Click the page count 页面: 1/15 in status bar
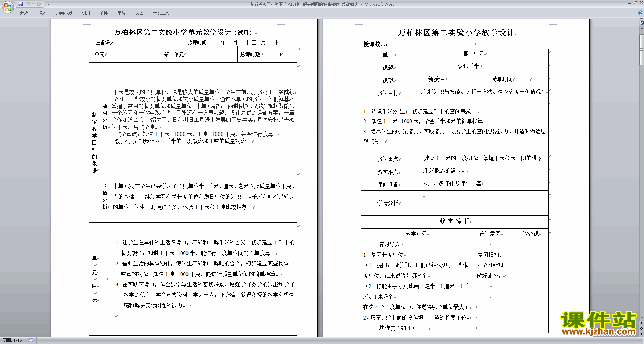The width and height of the screenshot is (644, 344). tap(12, 340)
